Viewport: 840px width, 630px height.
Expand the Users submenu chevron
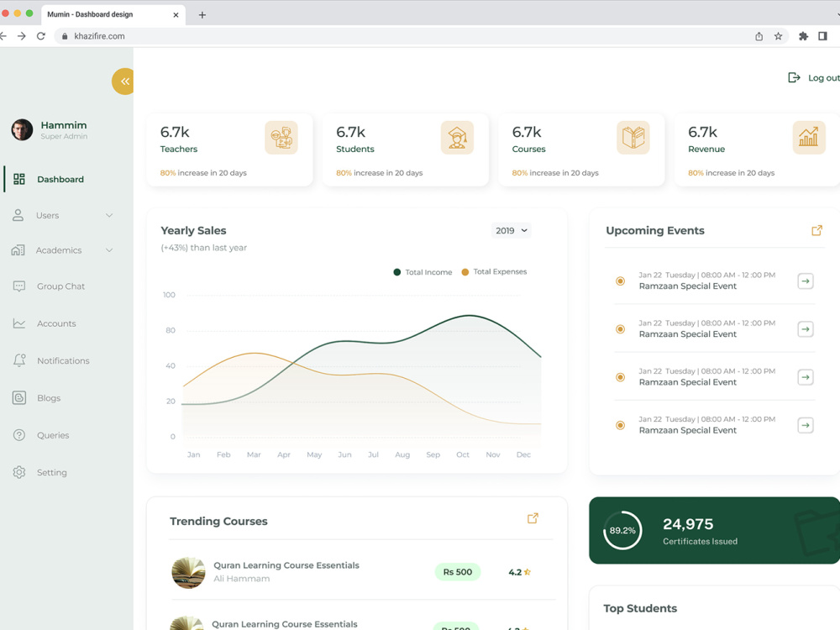click(x=109, y=215)
